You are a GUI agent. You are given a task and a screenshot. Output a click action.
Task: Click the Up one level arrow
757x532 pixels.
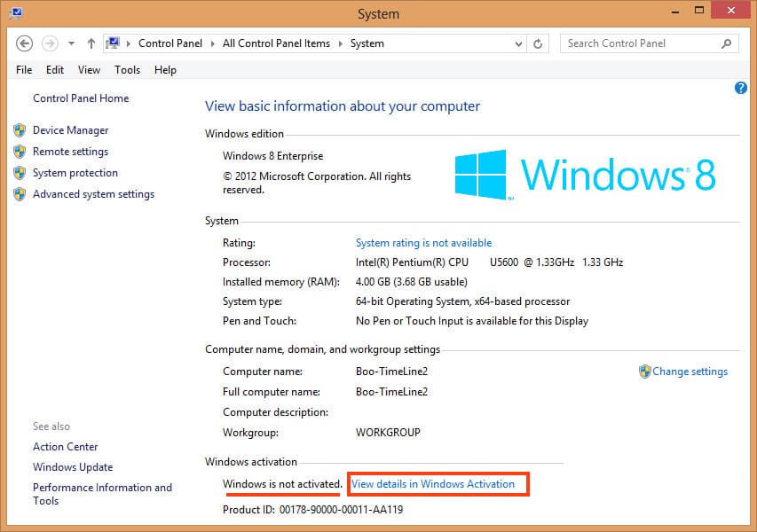click(x=91, y=43)
